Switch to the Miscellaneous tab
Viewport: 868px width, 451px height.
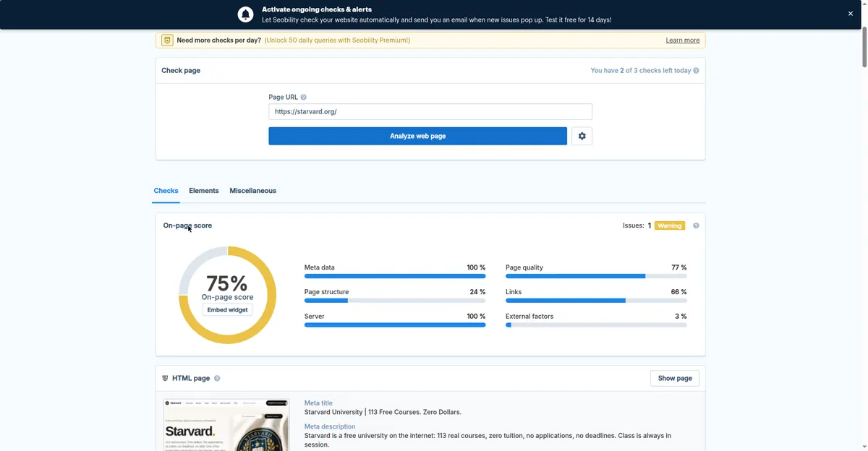pyautogui.click(x=253, y=191)
